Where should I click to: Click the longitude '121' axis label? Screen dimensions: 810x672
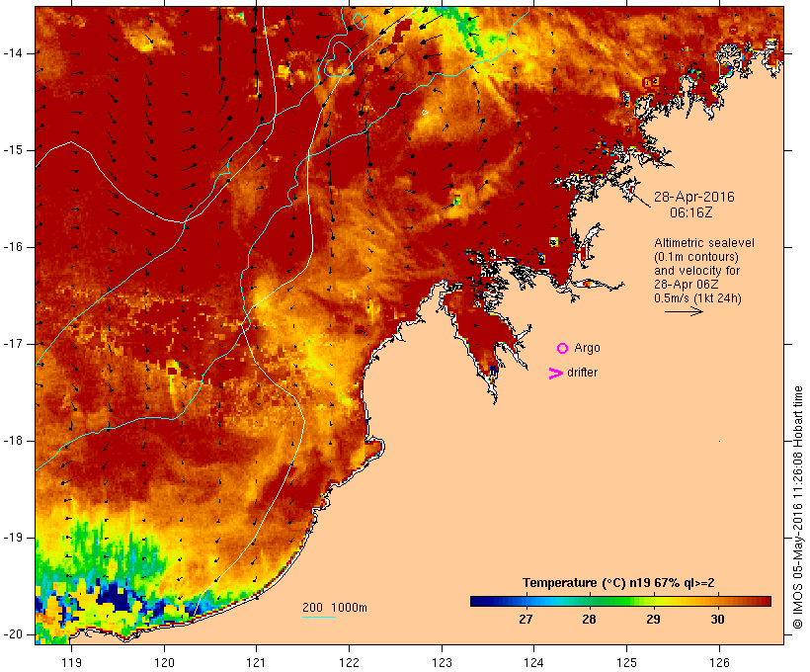tap(256, 663)
